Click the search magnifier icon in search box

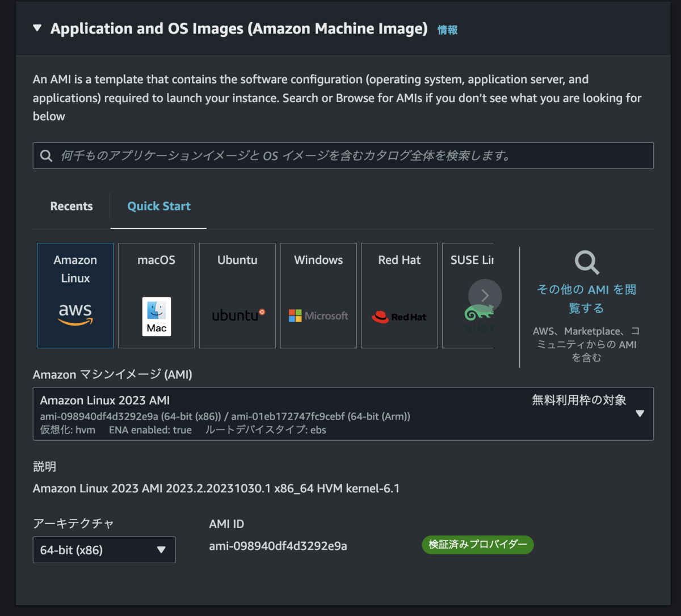click(47, 155)
